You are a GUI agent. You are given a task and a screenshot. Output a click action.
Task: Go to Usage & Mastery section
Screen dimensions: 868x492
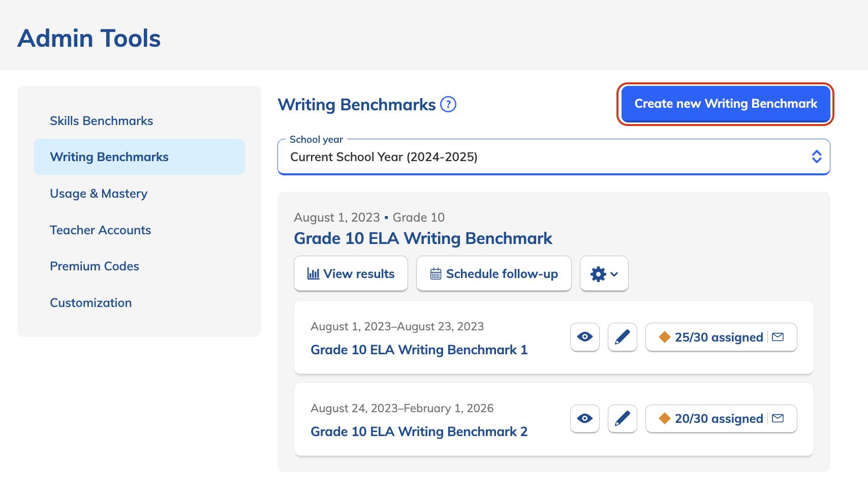[99, 194]
